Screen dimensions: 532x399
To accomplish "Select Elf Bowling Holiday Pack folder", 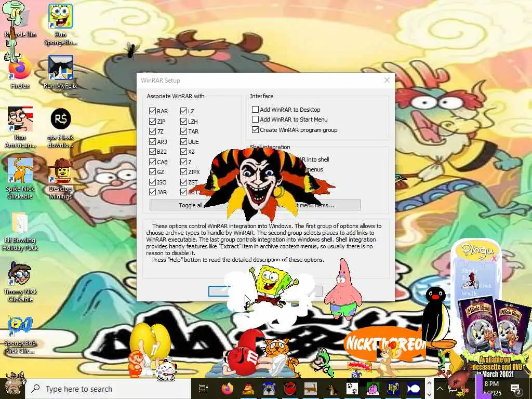I will tap(20, 231).
